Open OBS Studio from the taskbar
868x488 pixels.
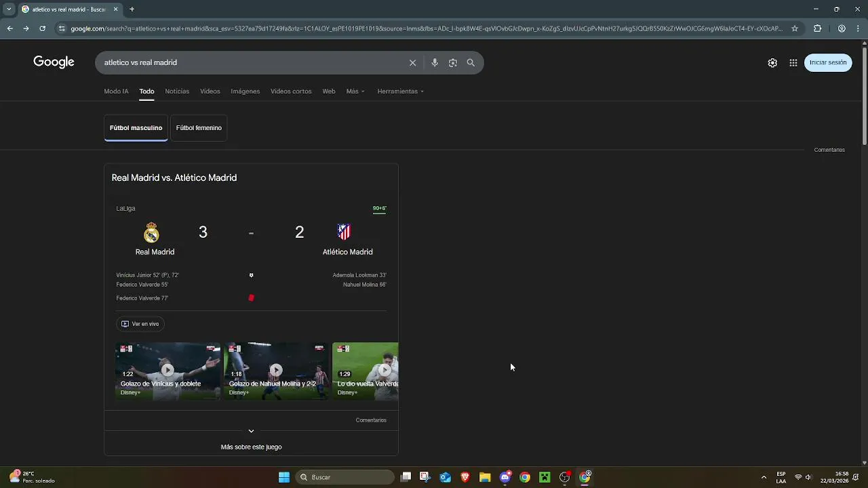point(564,477)
